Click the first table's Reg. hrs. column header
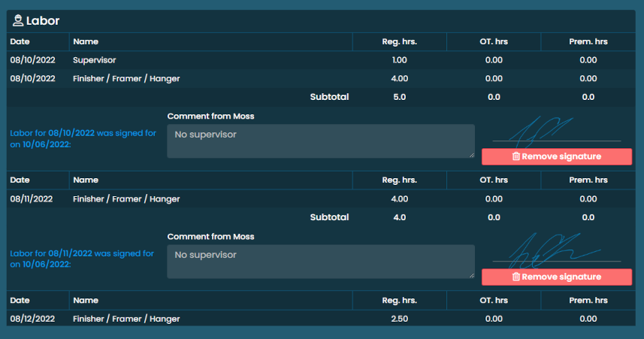Viewport: 644px width, 339px height. [399, 41]
